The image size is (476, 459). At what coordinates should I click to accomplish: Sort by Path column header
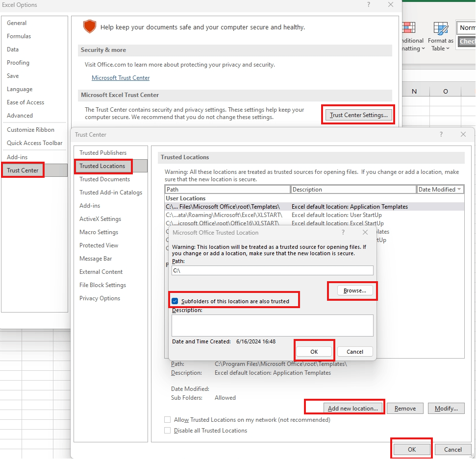coord(227,190)
